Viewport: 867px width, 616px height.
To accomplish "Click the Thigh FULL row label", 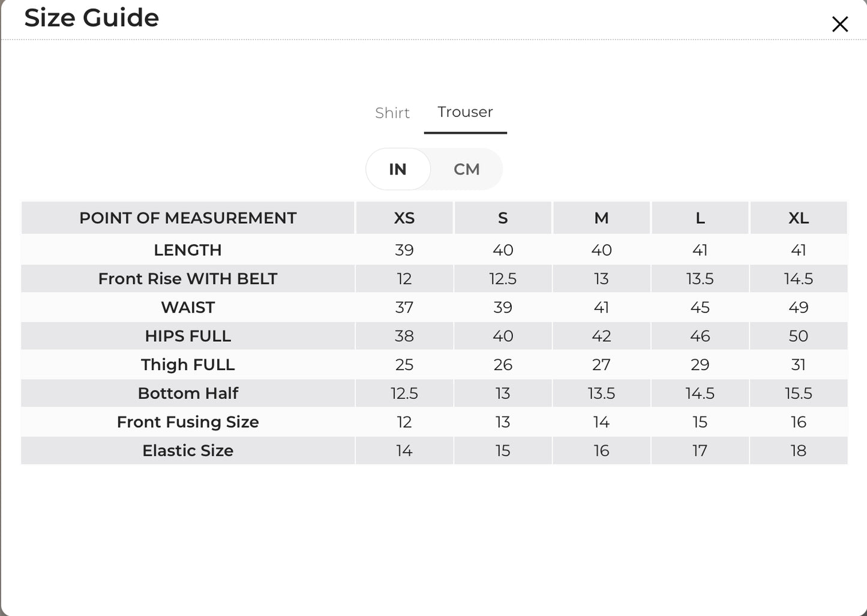I will click(x=188, y=365).
